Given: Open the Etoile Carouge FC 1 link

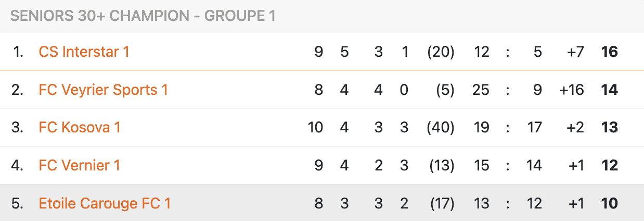Looking at the screenshot, I should coord(105,203).
